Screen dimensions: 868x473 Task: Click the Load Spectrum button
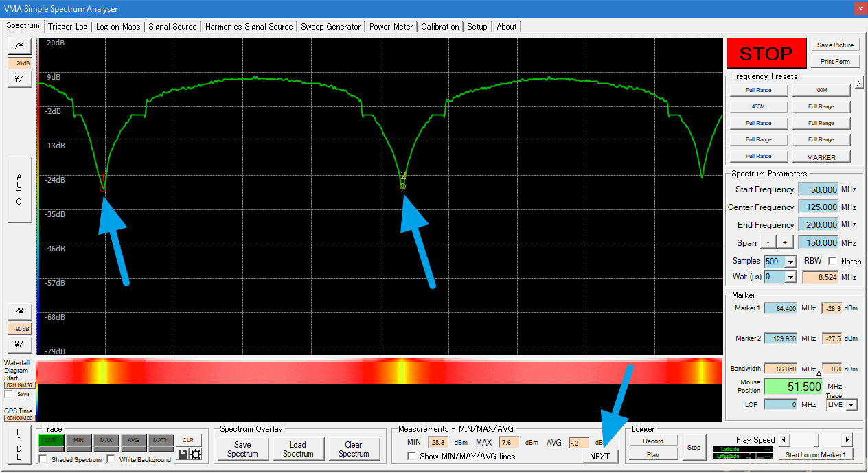pos(298,449)
